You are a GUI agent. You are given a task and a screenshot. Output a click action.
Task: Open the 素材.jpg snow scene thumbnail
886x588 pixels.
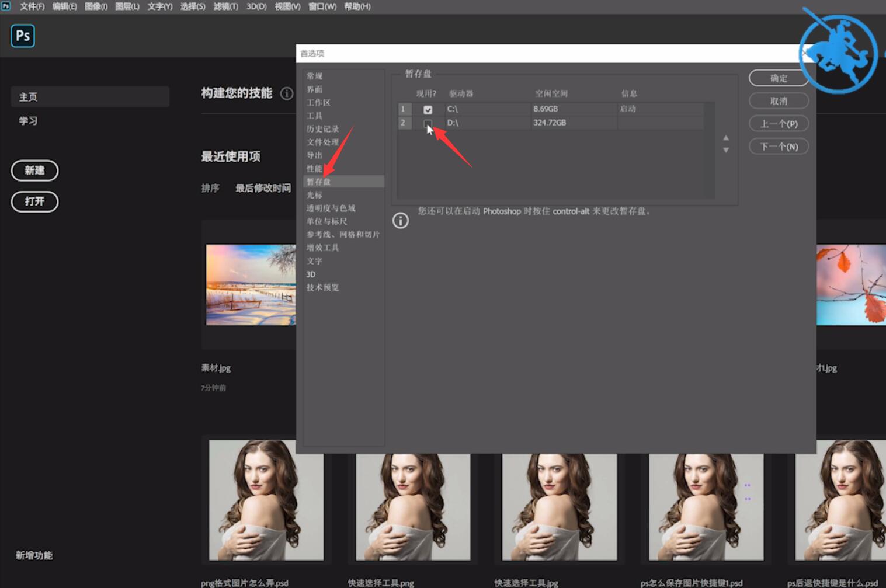click(x=251, y=285)
